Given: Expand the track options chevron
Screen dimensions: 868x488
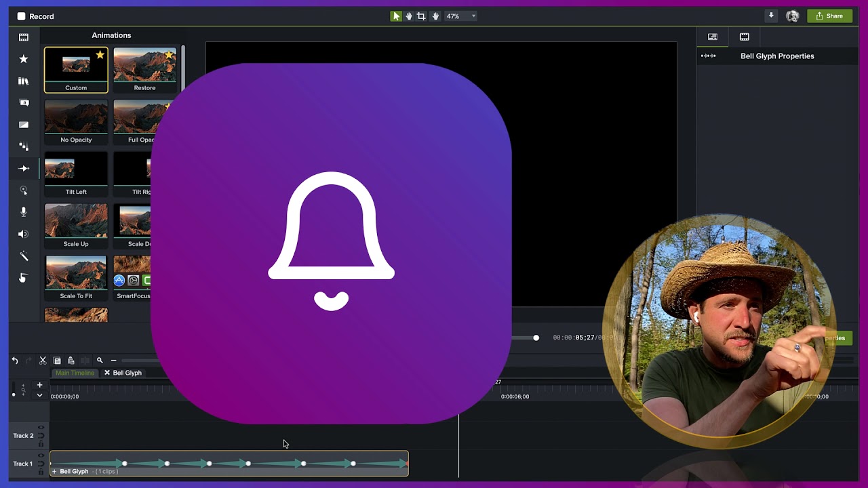Looking at the screenshot, I should coord(39,395).
